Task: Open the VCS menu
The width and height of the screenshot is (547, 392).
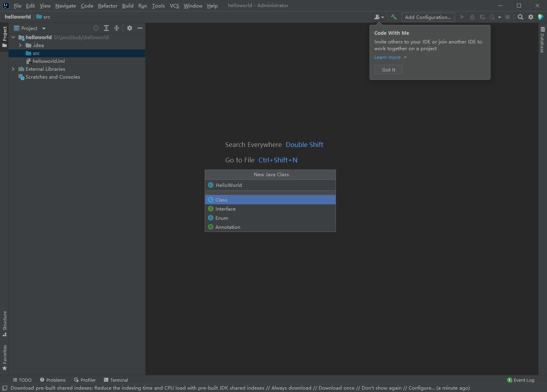Action: (x=174, y=6)
